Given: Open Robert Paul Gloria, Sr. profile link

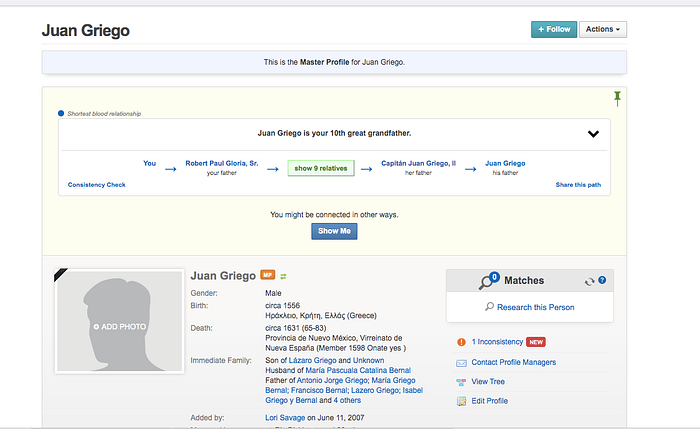Looking at the screenshot, I should tap(222, 163).
